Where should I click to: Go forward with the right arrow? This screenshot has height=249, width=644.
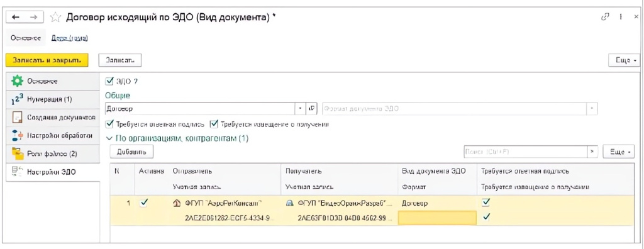click(34, 17)
